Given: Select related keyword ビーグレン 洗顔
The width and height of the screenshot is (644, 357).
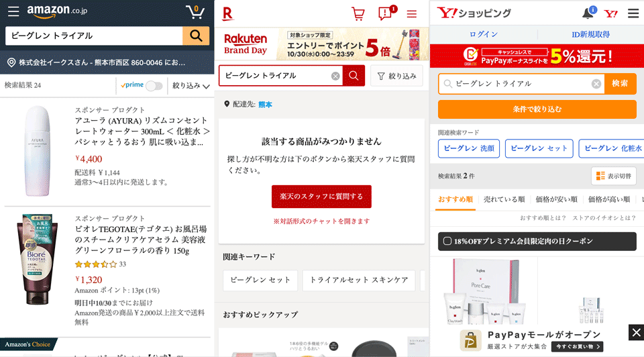Looking at the screenshot, I should (469, 148).
